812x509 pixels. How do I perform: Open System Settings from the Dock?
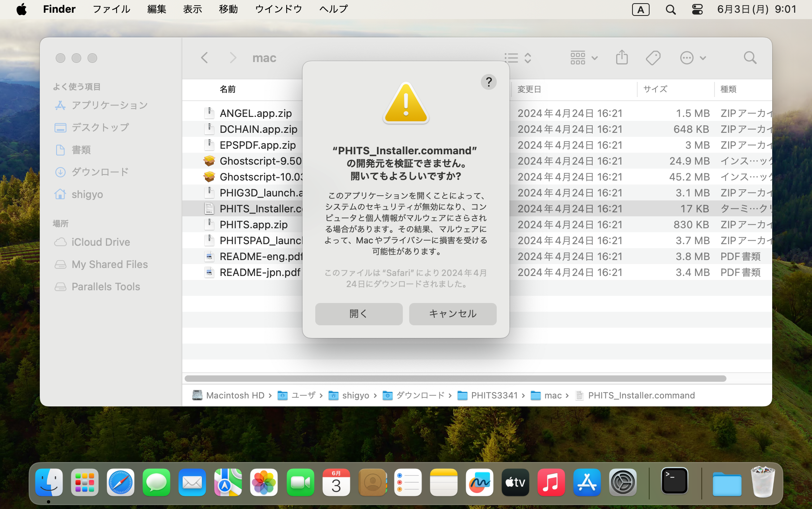click(623, 482)
